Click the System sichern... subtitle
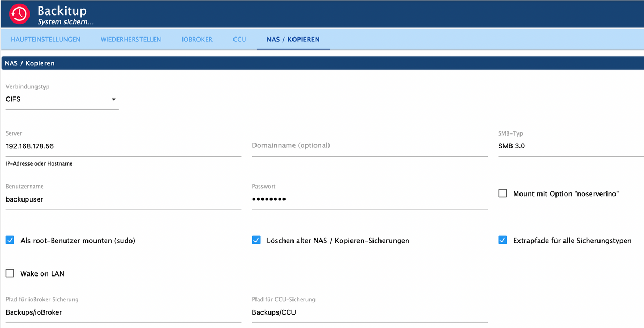Image resolution: width=644 pixels, height=328 pixels. 65,23
